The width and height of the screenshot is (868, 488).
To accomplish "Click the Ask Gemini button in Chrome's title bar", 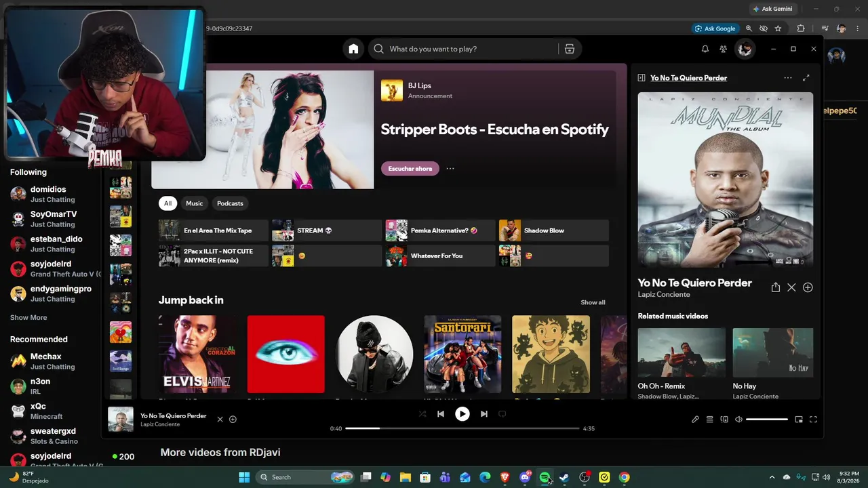I will 772,9.
